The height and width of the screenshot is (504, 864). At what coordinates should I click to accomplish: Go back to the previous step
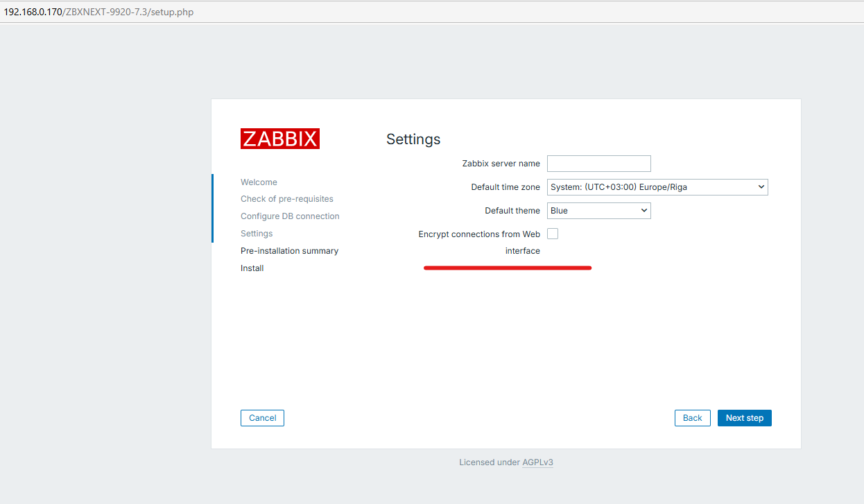pos(693,418)
